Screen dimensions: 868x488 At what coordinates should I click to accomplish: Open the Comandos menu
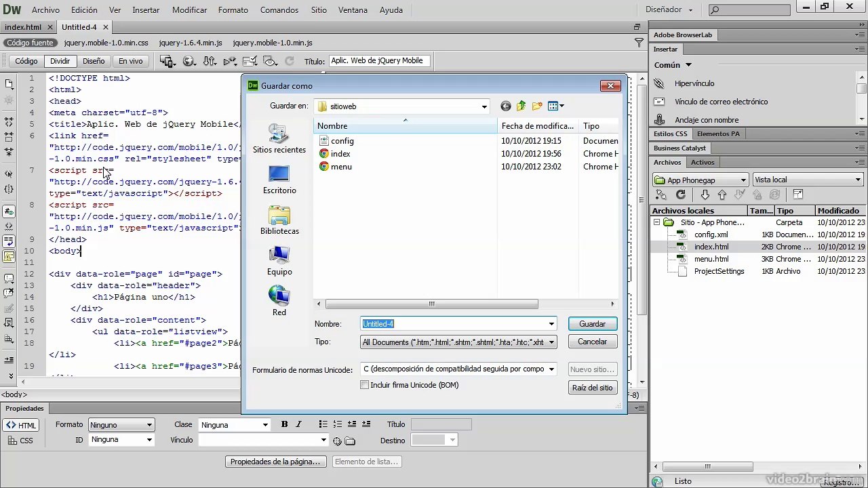coord(279,10)
